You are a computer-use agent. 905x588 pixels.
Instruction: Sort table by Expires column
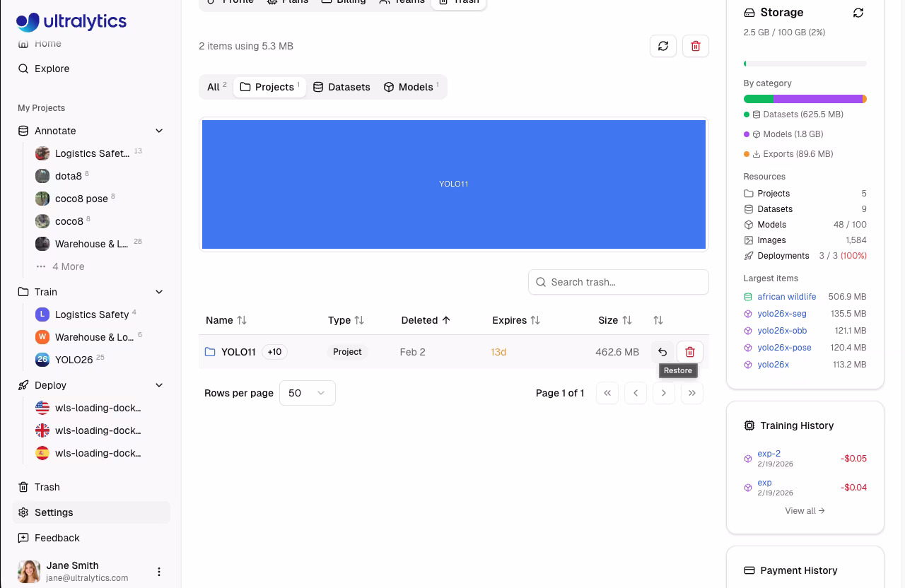tap(516, 320)
